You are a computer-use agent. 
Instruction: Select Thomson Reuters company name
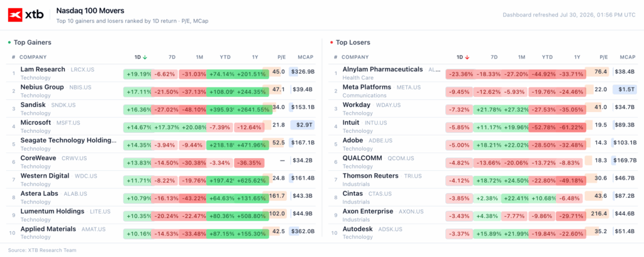pyautogui.click(x=370, y=176)
